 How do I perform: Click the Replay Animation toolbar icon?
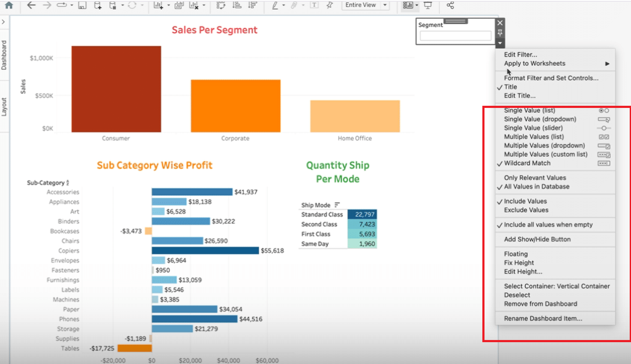[62, 5]
